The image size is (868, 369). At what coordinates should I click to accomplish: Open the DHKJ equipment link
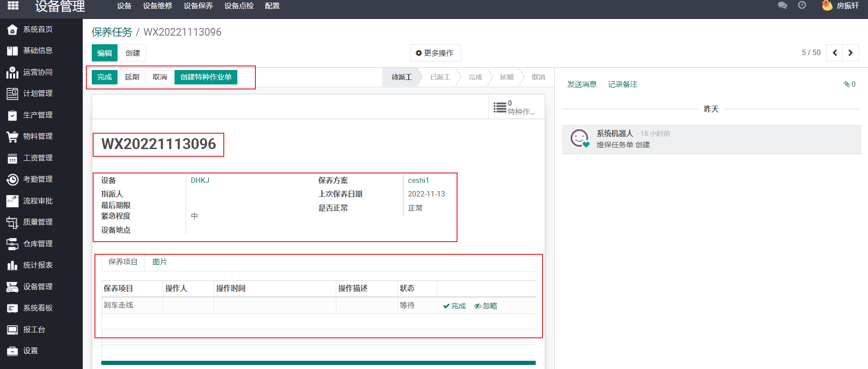tap(200, 181)
